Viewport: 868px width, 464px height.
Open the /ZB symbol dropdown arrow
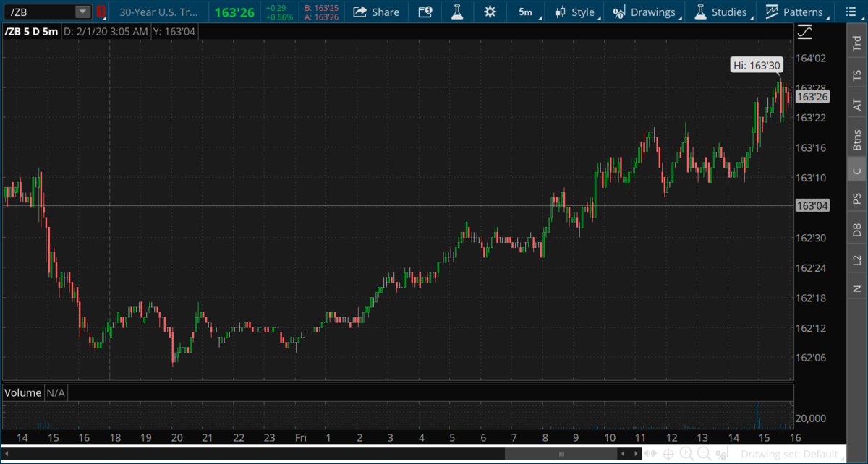click(83, 12)
